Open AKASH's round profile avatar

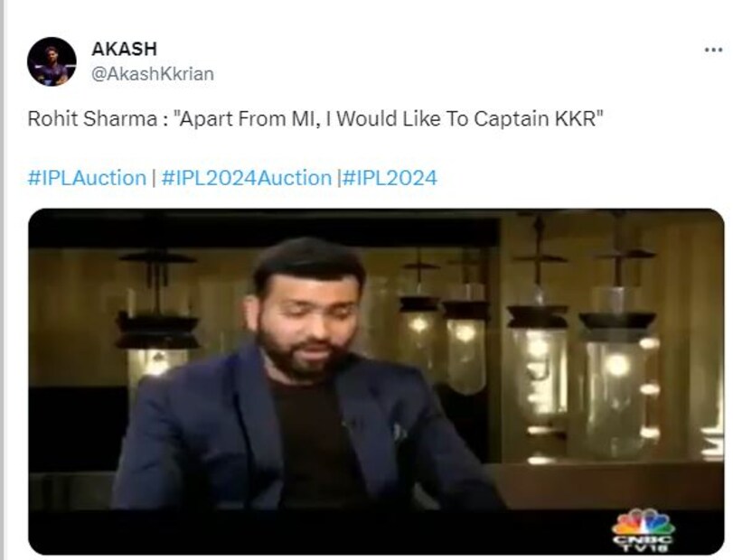tap(52, 61)
